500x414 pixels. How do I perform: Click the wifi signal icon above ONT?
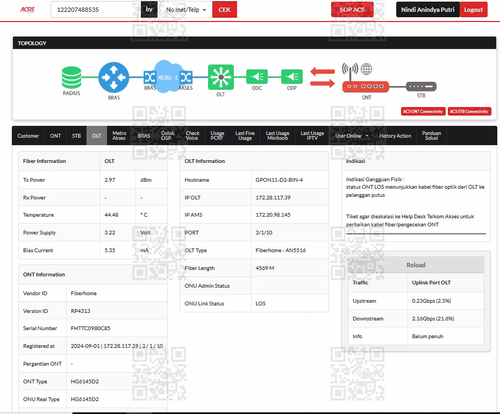point(350,69)
